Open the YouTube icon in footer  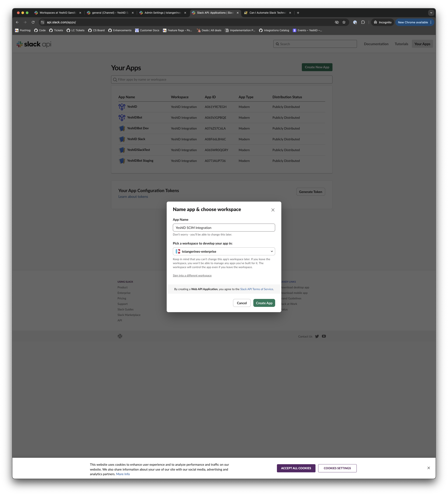[x=324, y=336]
